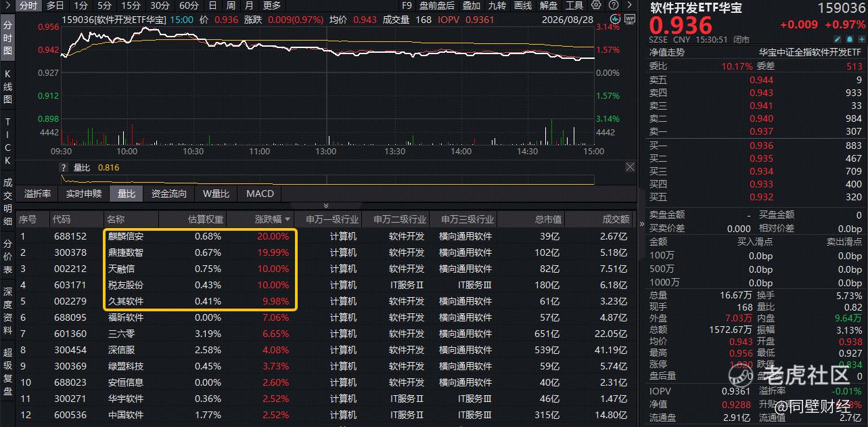Switch to the 溢折率 indicator tab

pos(37,194)
